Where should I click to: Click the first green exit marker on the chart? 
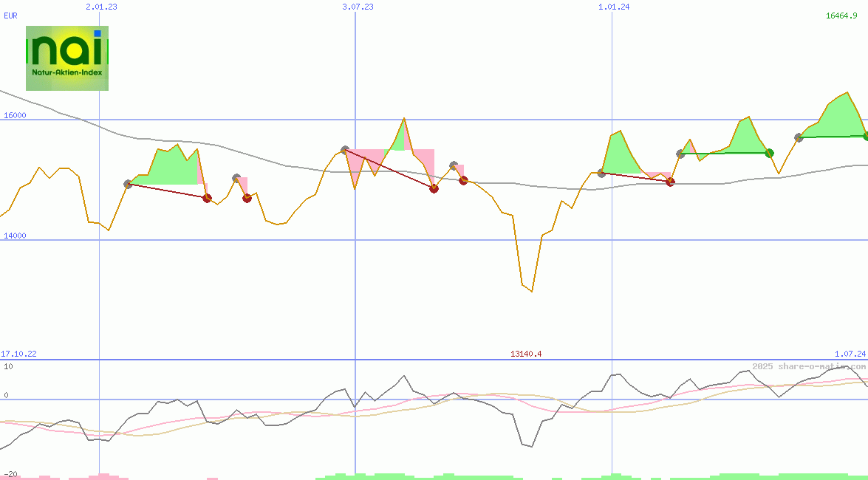769,153
